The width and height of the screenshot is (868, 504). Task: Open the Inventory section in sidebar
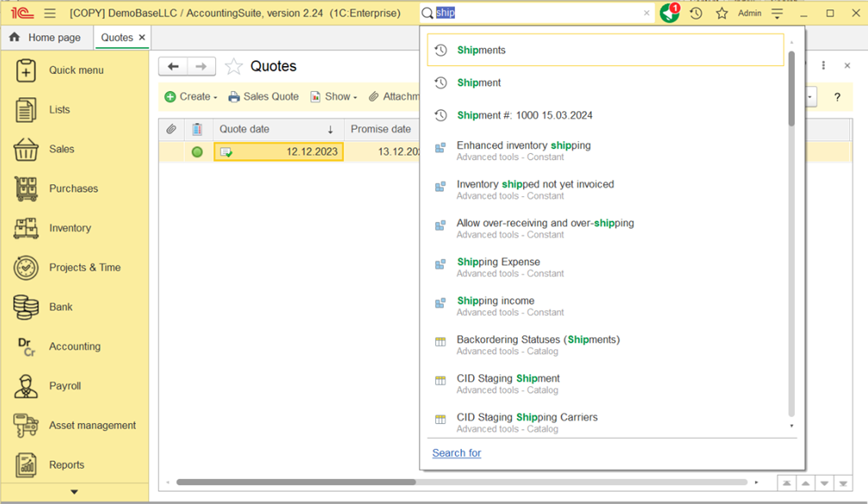70,229
